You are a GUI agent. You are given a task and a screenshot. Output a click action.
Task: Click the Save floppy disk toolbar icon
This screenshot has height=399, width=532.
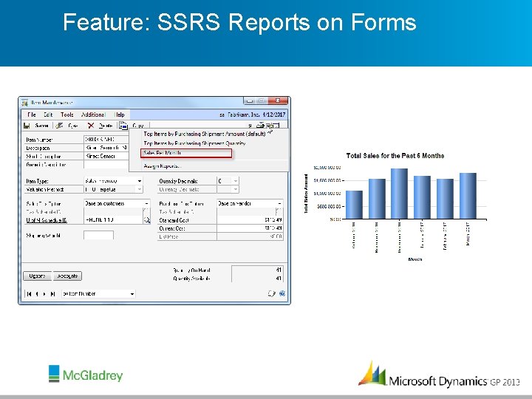click(27, 126)
